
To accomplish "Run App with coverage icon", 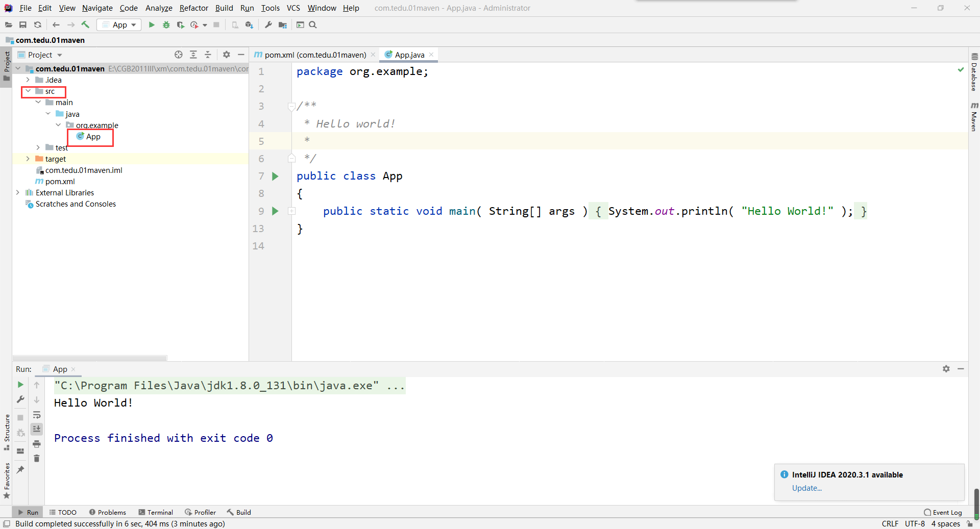I will (180, 24).
